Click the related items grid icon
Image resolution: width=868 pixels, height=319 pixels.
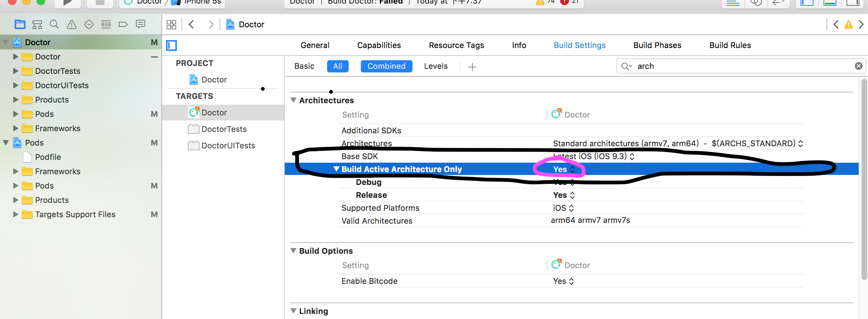(x=171, y=24)
